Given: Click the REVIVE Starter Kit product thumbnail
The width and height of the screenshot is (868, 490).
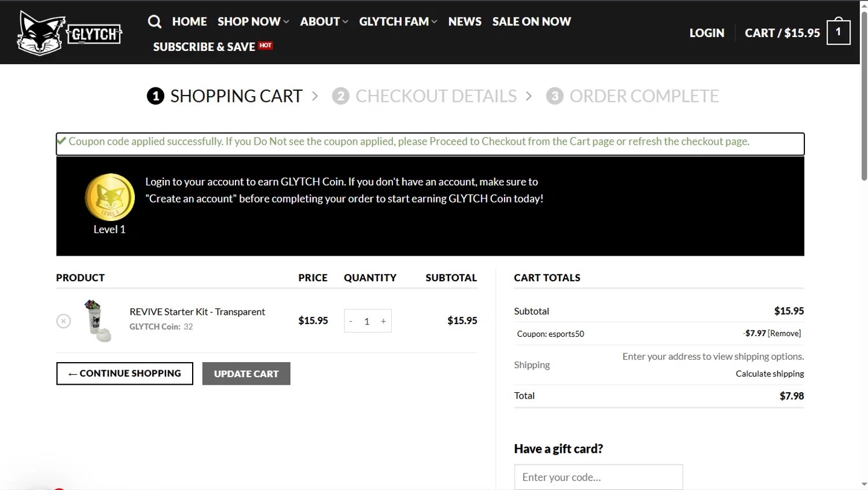Looking at the screenshot, I should (x=97, y=321).
